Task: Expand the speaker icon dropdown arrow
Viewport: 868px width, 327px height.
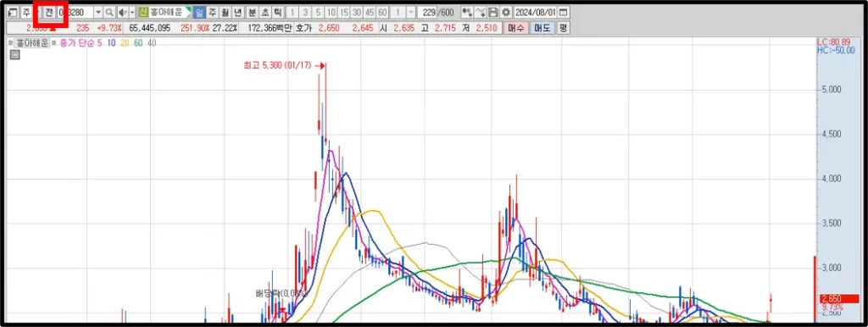Action: point(131,12)
